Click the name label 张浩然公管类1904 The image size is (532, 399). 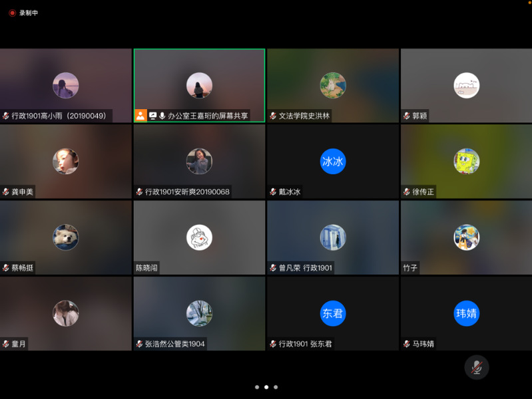(175, 344)
